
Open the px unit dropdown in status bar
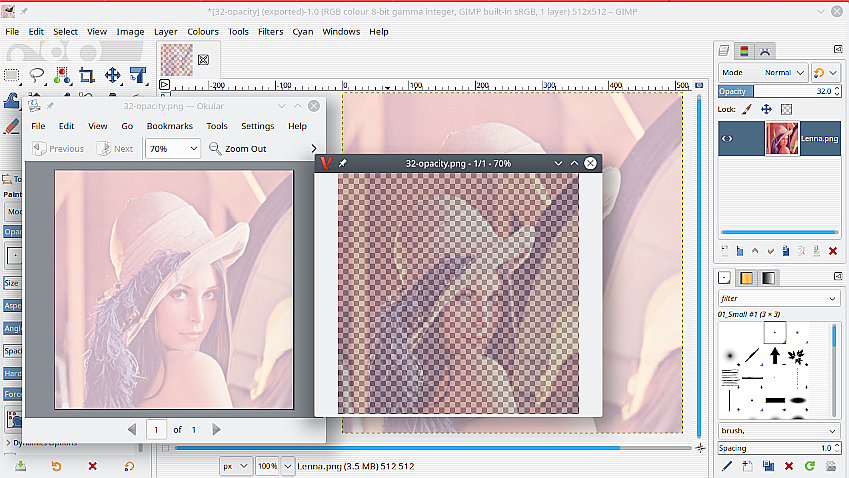point(235,466)
